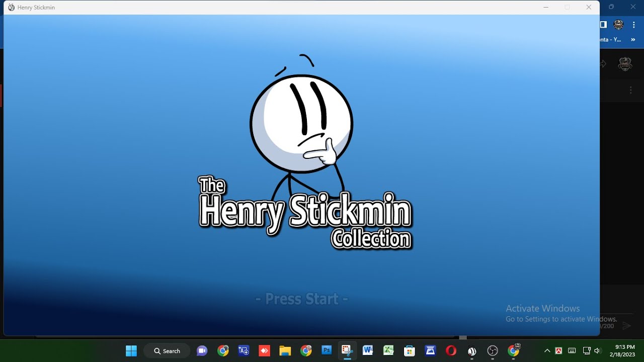Click the Henry Stickmin app icon in the title bar
The height and width of the screenshot is (362, 644).
(11, 8)
